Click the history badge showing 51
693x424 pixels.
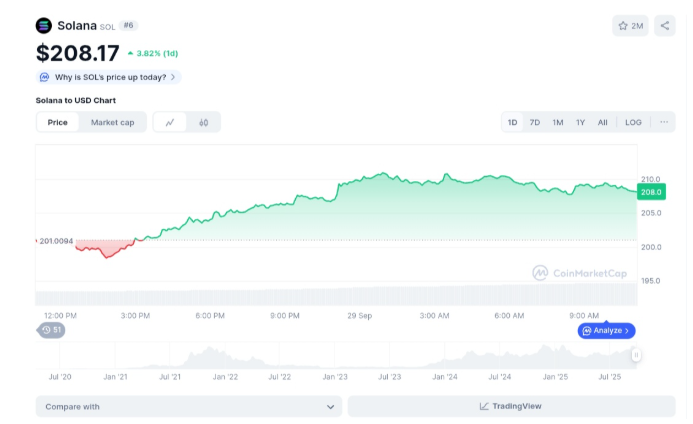click(x=52, y=330)
